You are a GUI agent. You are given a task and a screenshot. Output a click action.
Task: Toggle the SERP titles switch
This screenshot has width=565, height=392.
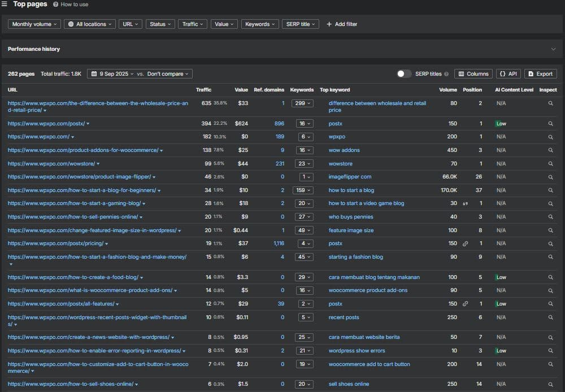tap(403, 74)
